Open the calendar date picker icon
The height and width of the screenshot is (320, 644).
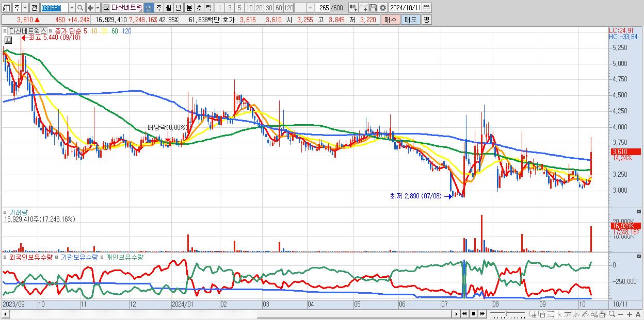[426, 8]
